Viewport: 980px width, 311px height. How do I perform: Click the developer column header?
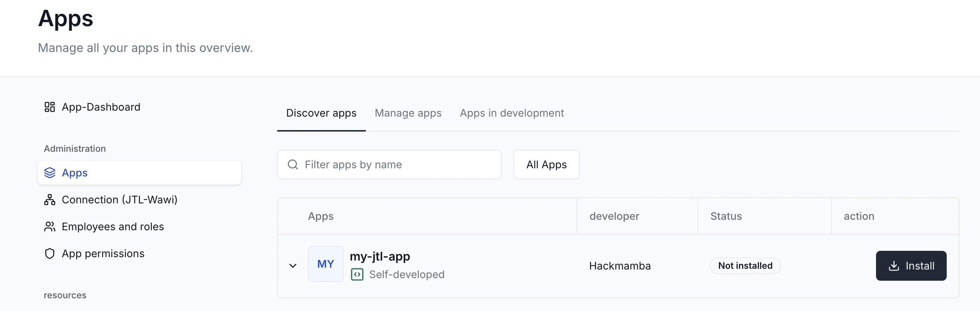(614, 216)
